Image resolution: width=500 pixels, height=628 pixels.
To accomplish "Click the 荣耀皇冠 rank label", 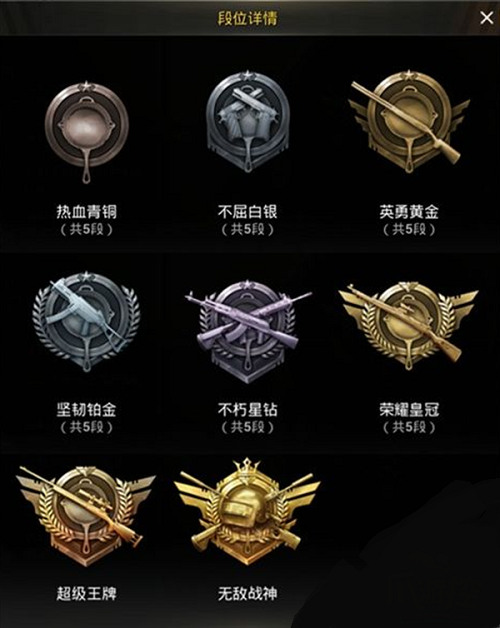I will click(x=409, y=410).
